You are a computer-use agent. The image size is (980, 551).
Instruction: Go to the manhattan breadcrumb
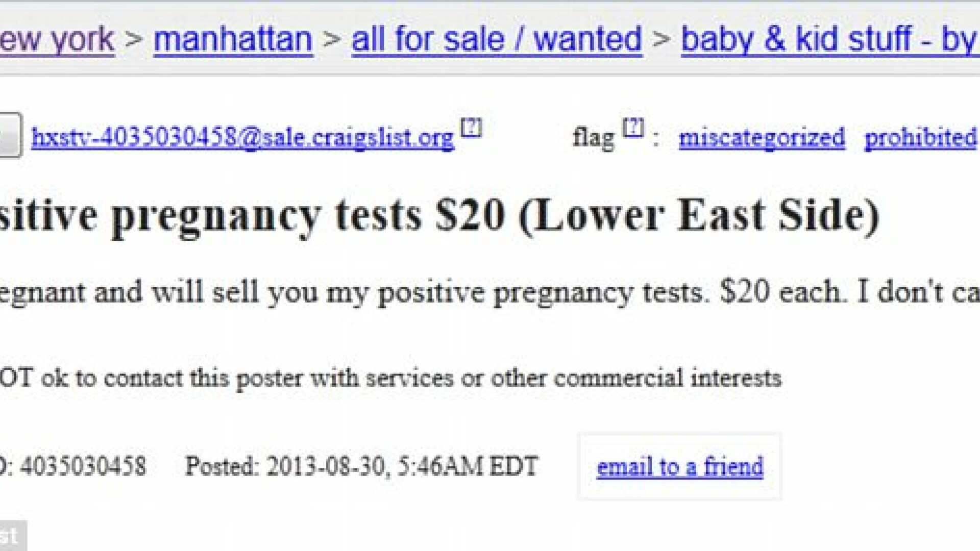pyautogui.click(x=233, y=40)
